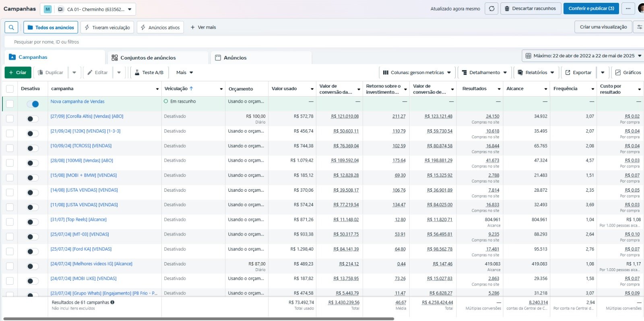Click the Conferir e publicar button
Screen dimensions: 644x321
point(591,8)
